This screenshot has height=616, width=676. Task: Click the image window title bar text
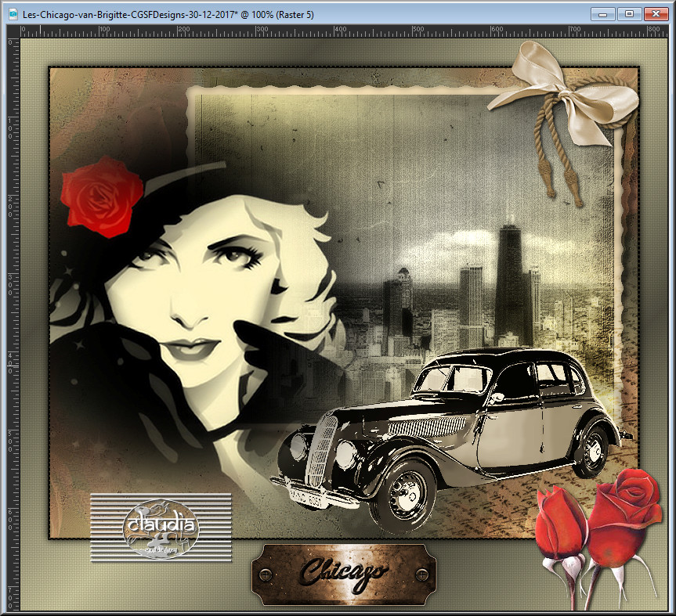tap(168, 15)
